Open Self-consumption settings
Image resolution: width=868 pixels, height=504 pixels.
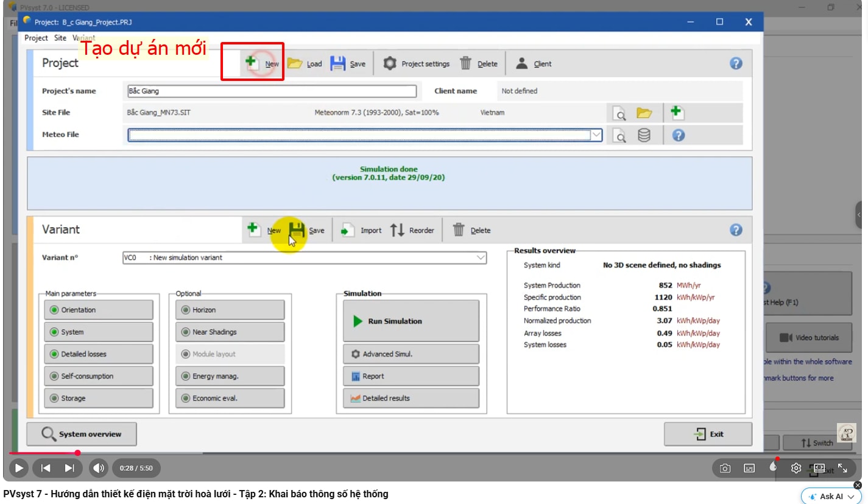point(98,376)
